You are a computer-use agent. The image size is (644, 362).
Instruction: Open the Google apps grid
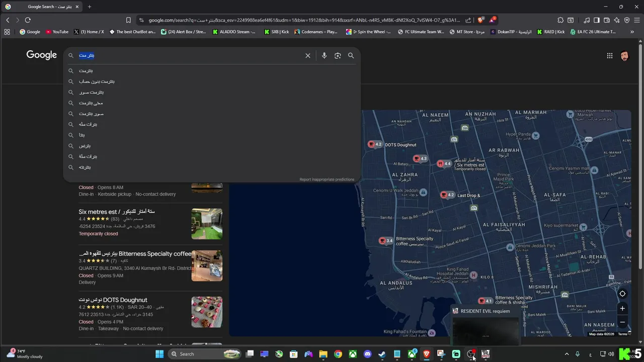click(610, 56)
